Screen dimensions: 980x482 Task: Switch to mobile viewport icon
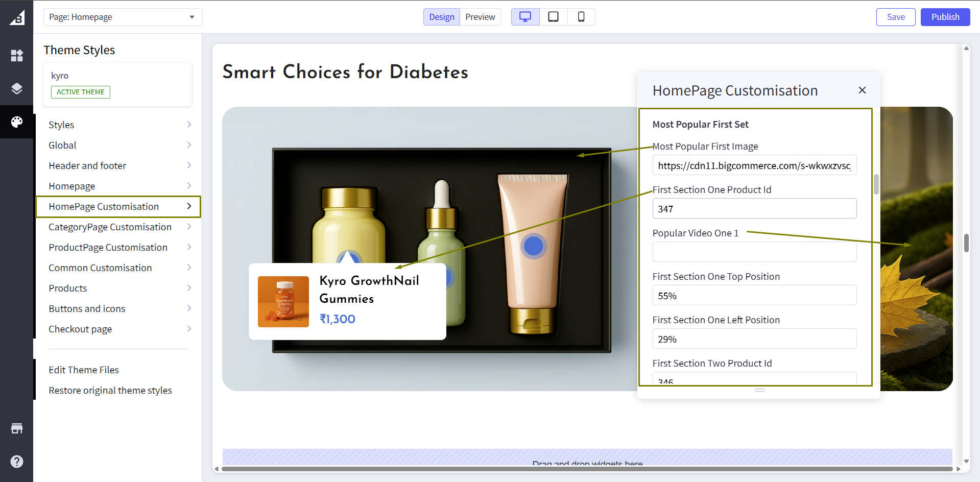[x=581, y=17]
